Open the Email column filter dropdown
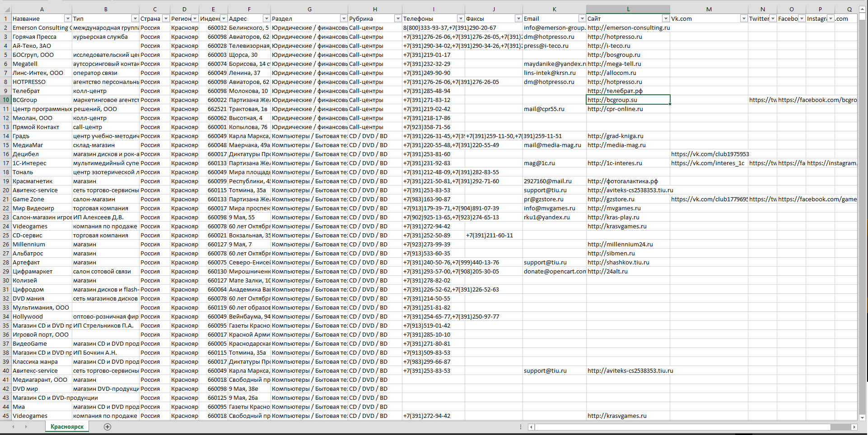 pos(582,19)
